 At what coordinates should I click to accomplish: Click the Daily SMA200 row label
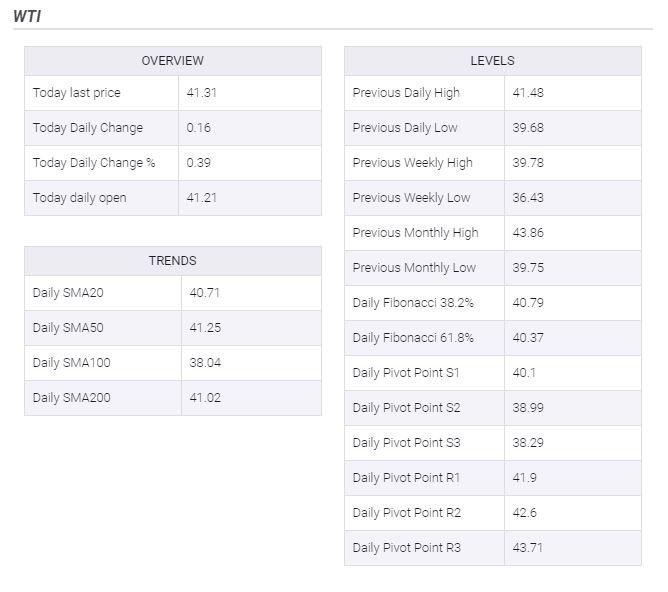click(x=72, y=398)
